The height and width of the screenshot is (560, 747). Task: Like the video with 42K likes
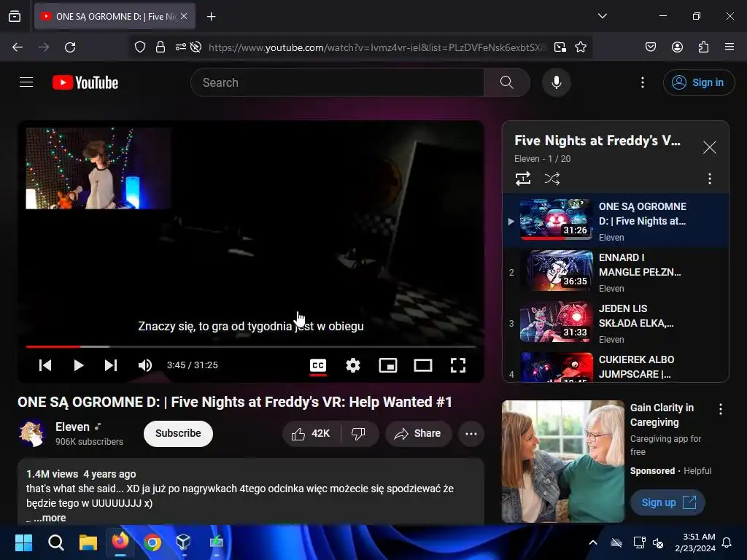point(311,433)
